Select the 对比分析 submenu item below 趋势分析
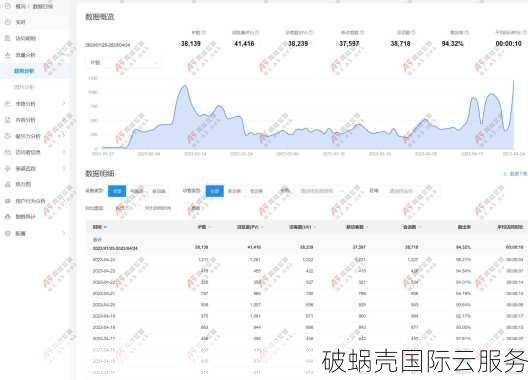Image resolution: width=528 pixels, height=380 pixels. coord(24,87)
